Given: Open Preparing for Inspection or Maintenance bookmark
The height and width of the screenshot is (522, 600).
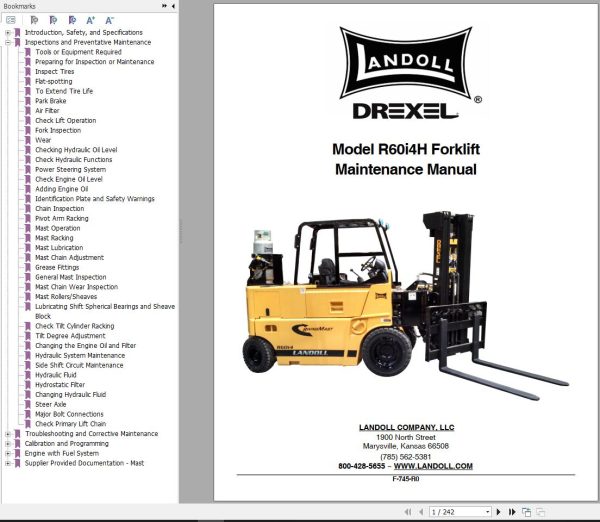Looking at the screenshot, I should coord(95,62).
